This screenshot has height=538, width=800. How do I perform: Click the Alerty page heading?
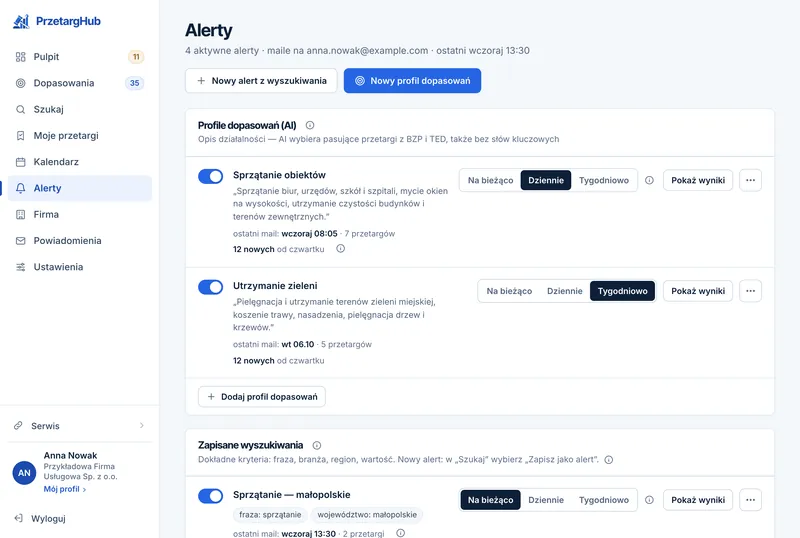pyautogui.click(x=209, y=30)
